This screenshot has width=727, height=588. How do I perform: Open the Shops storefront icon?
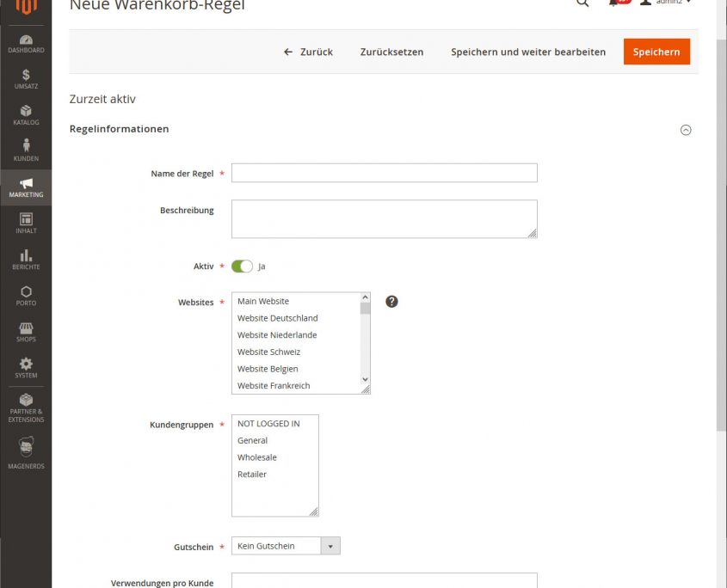pos(26,329)
